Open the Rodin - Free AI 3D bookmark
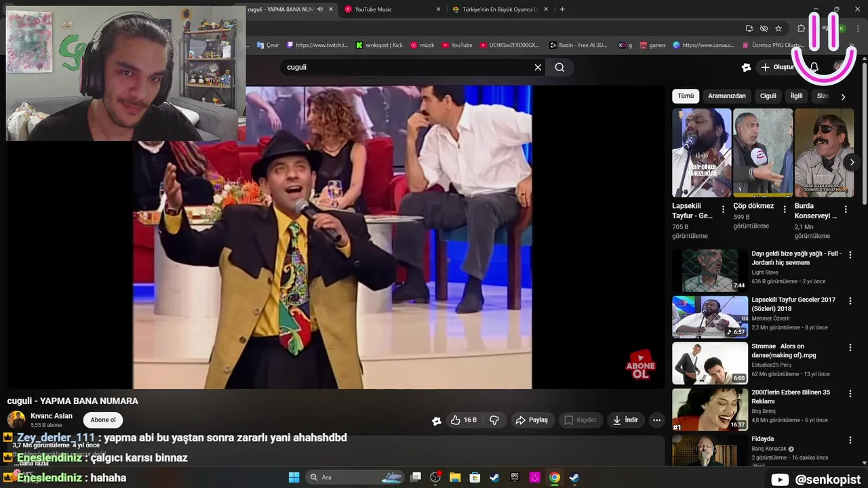This screenshot has width=868, height=488. pos(578,45)
